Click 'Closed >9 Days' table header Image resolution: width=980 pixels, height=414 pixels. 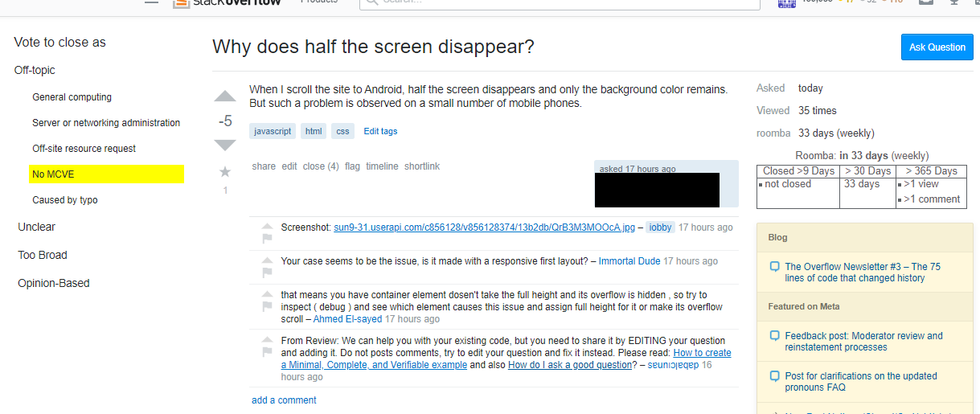[x=798, y=170]
